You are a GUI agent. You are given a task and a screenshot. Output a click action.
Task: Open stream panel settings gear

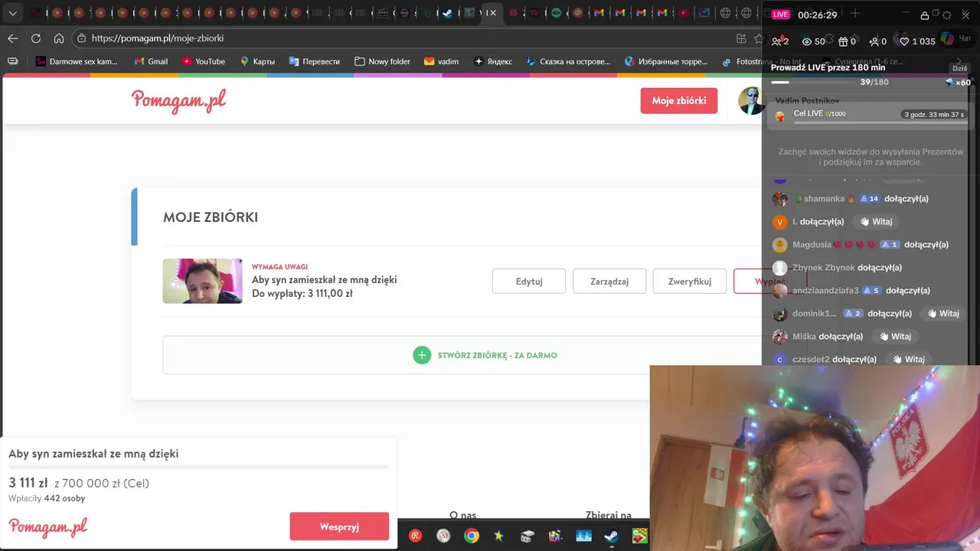946,15
